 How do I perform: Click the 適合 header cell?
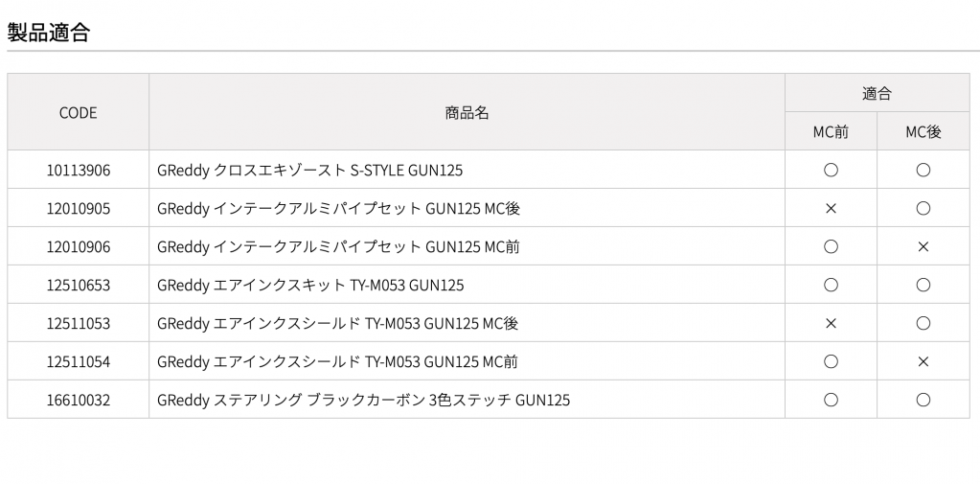pyautogui.click(x=877, y=94)
